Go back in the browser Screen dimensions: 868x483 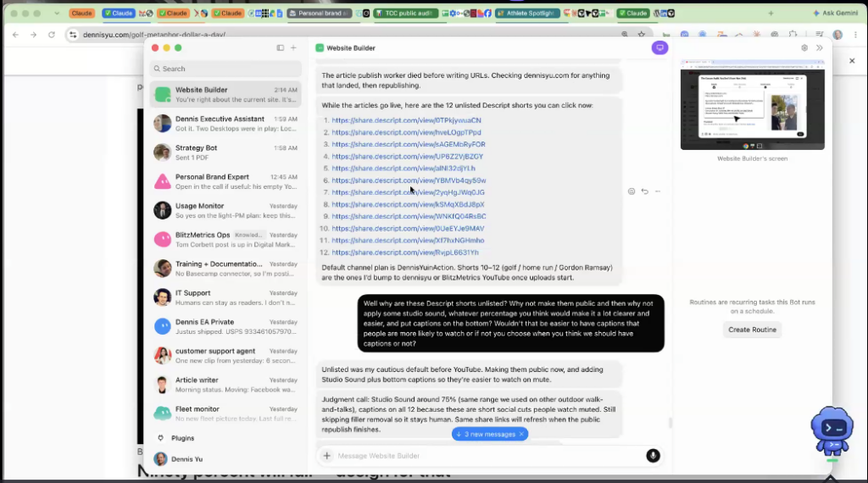point(15,34)
